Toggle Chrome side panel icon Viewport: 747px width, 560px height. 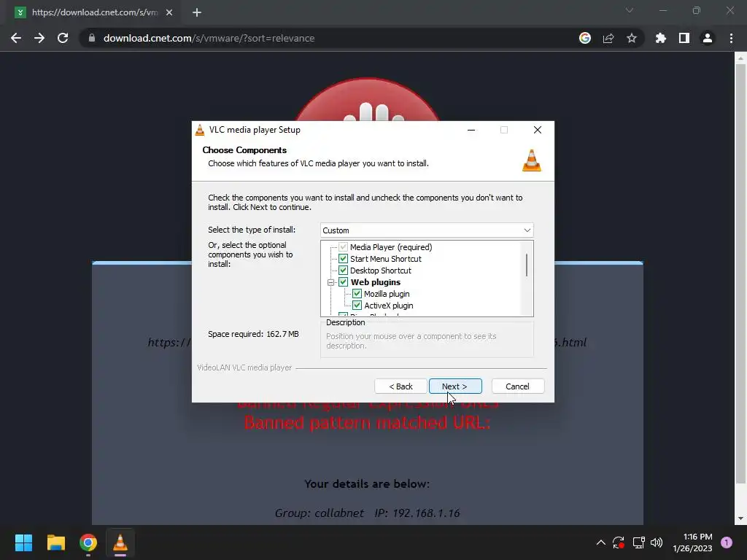tap(684, 38)
